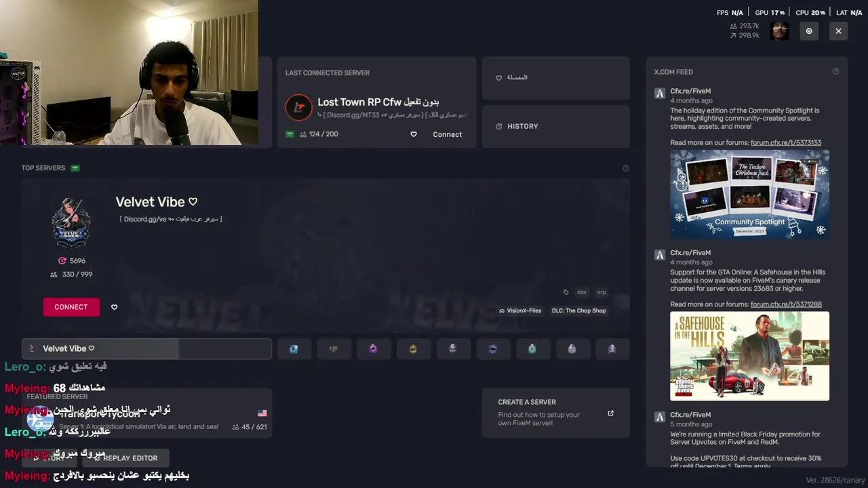Click the LAST CONNECTED SERVER heading

(328, 73)
